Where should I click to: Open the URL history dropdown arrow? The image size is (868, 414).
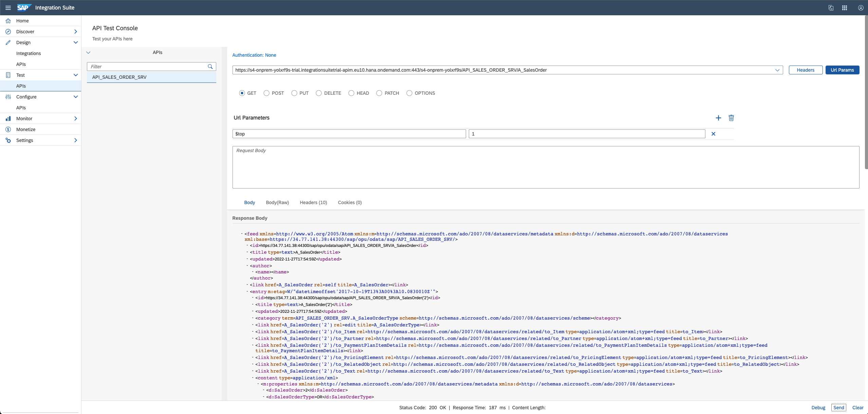777,70
